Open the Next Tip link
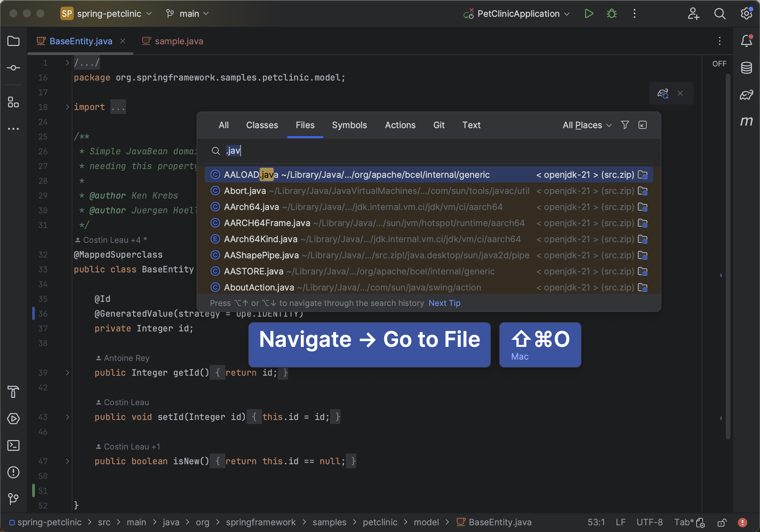760x532 pixels. [444, 303]
